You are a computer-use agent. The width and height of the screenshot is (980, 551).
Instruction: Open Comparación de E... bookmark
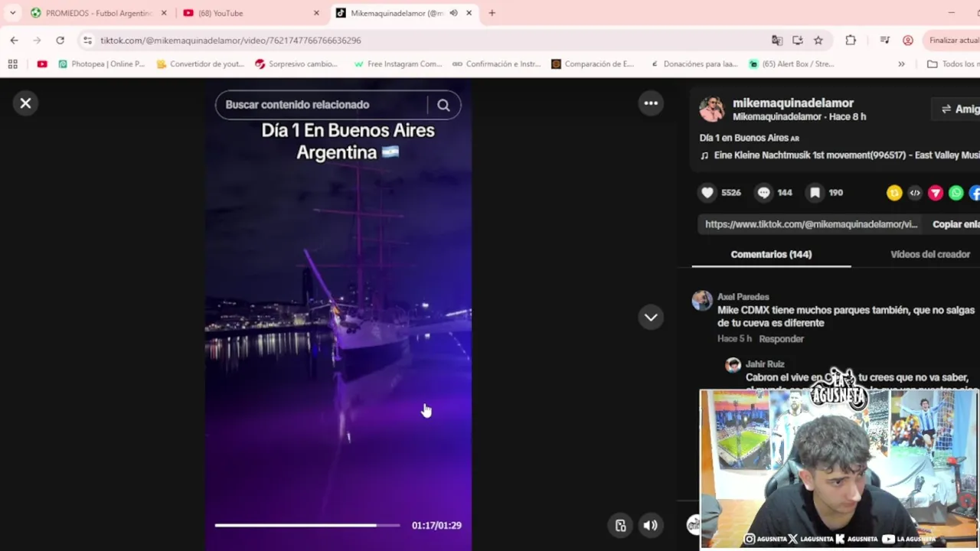593,64
